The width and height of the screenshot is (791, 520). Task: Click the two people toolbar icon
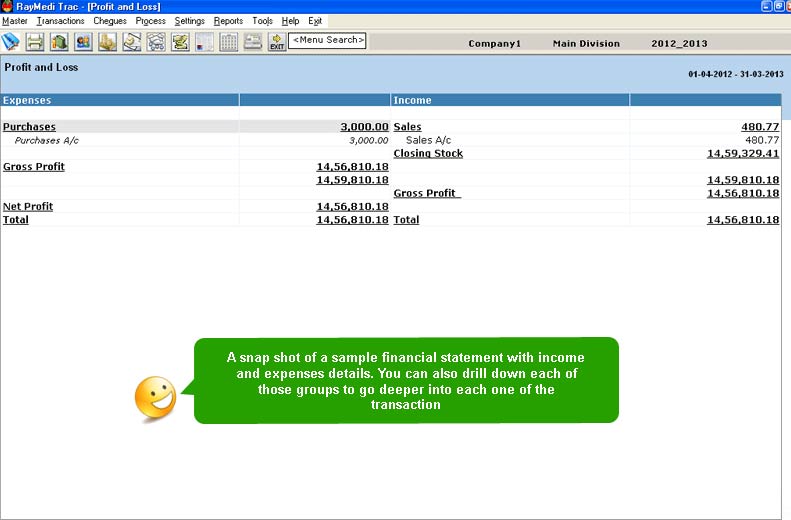(x=83, y=42)
